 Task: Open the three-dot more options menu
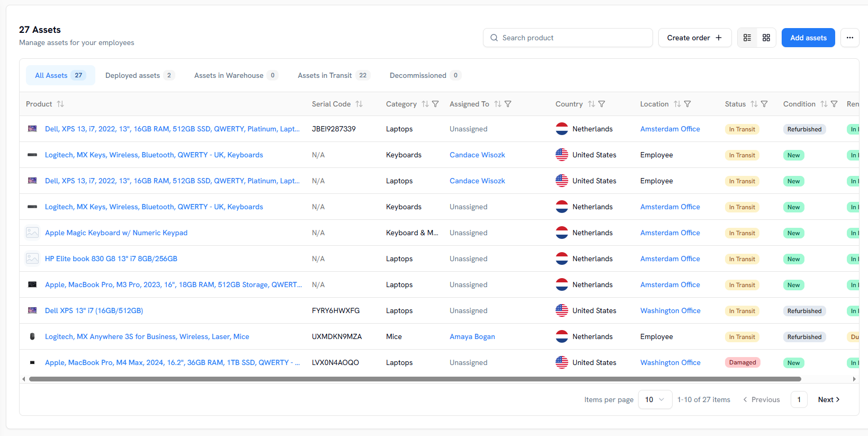(850, 38)
